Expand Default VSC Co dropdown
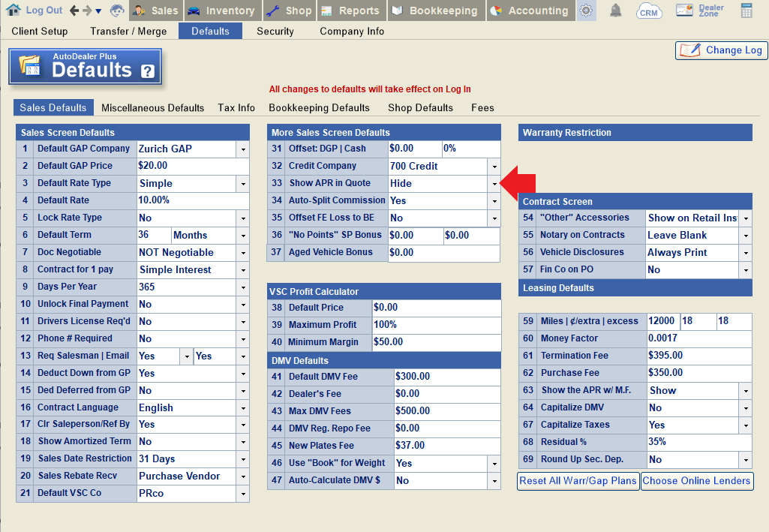This screenshot has width=769, height=532. pos(243,494)
